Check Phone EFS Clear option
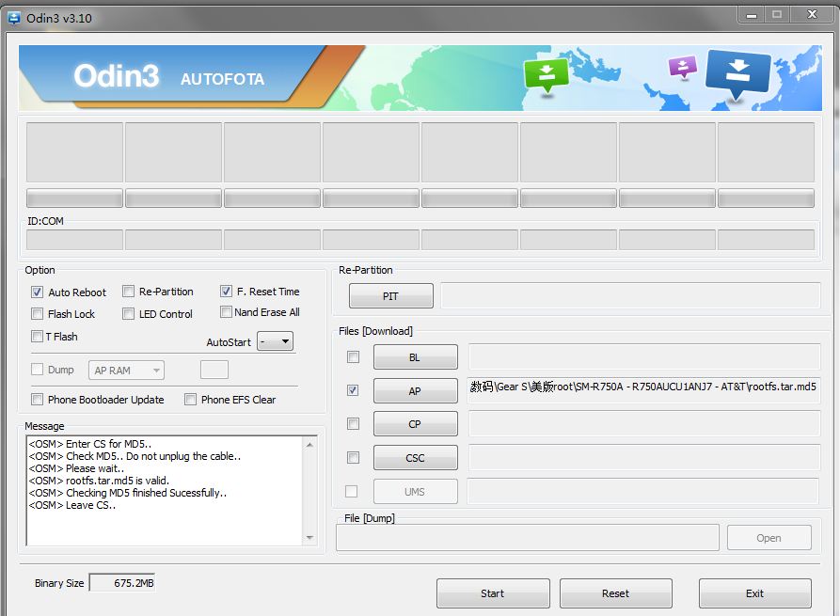The image size is (840, 616). [x=190, y=400]
